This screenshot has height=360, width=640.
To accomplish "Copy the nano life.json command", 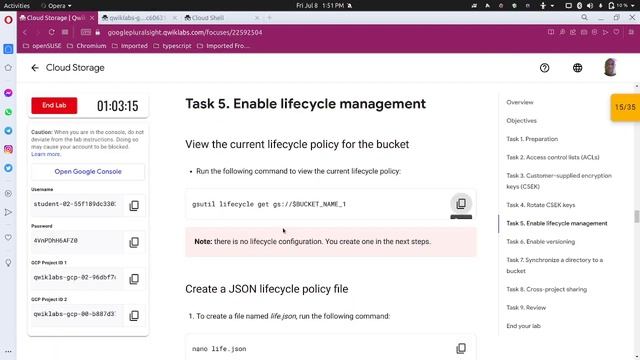I will click(x=461, y=348).
